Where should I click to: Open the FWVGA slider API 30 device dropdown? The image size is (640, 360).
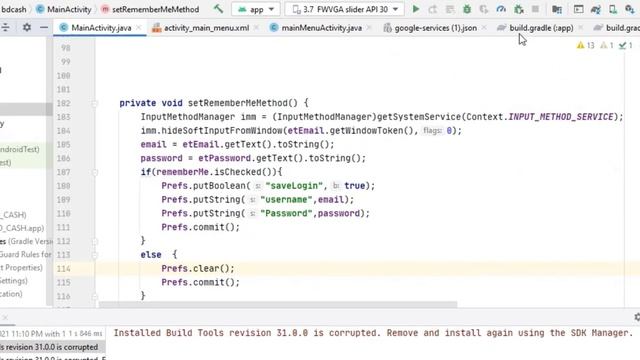344,9
